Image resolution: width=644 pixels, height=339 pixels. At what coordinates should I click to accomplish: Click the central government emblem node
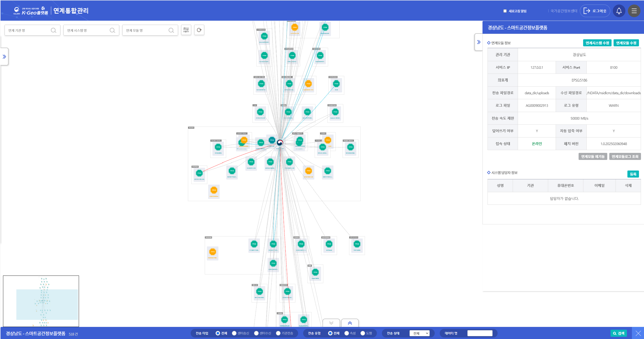coord(280,143)
